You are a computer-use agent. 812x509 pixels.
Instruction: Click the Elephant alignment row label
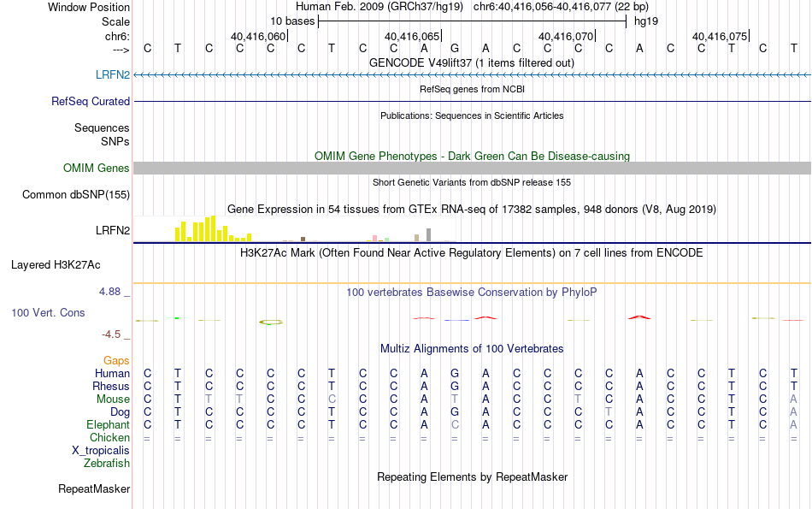pyautogui.click(x=108, y=425)
